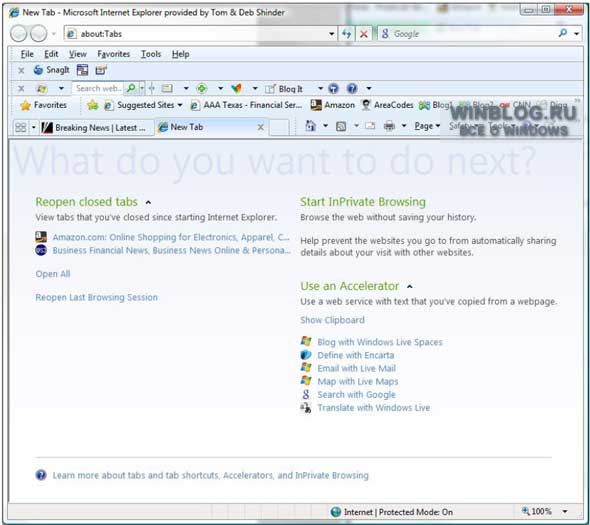Screen dimensions: 590x525
Task: Click the red Stop icon
Action: coord(364,34)
